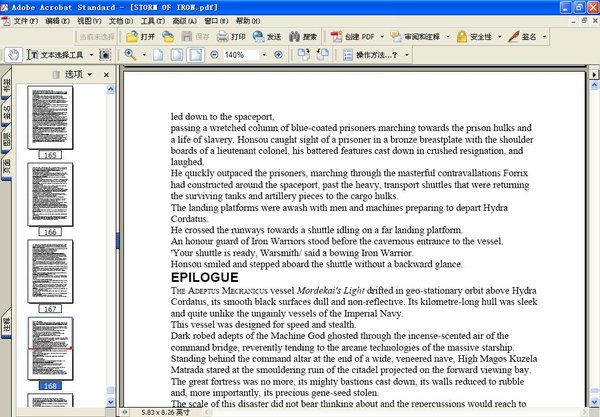Switch to the Bookmarks (书签) side tab
Viewport: 600px width, 417px height.
[x=7, y=84]
